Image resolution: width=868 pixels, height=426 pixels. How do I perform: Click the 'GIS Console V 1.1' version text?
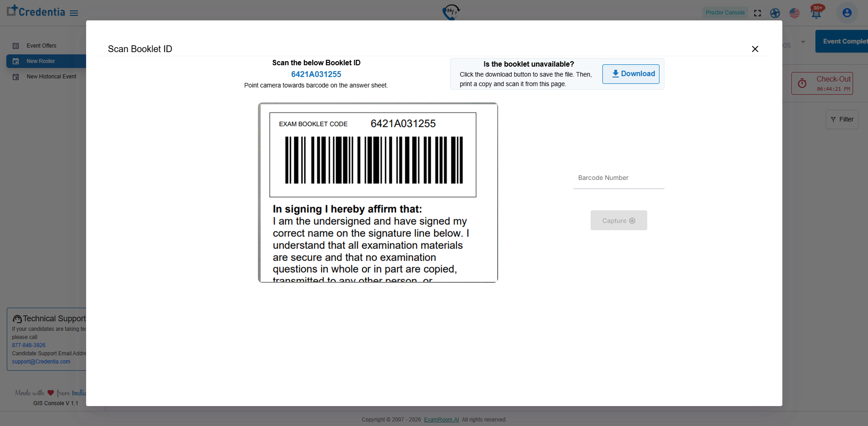56,403
